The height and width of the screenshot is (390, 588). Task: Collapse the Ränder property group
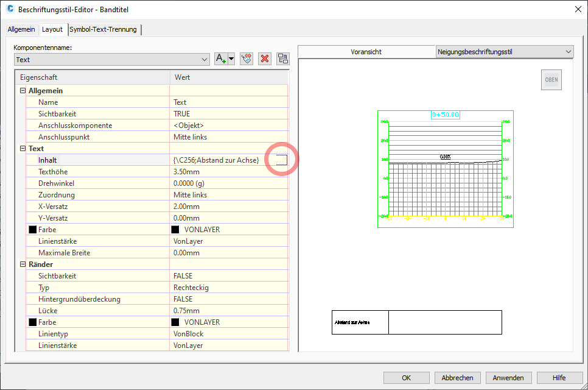click(x=23, y=264)
